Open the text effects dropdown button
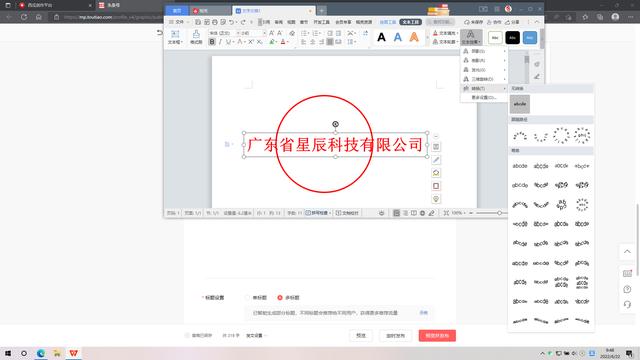640x360 pixels. 471,37
